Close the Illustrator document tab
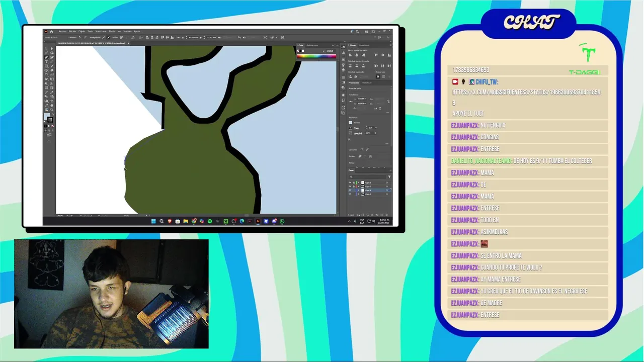The height and width of the screenshot is (362, 644). coord(128,43)
